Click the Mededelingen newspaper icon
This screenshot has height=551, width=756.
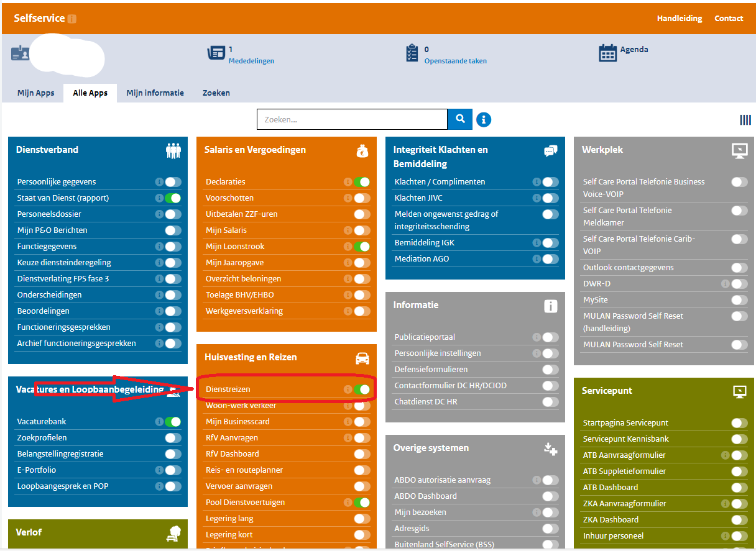[x=216, y=53]
